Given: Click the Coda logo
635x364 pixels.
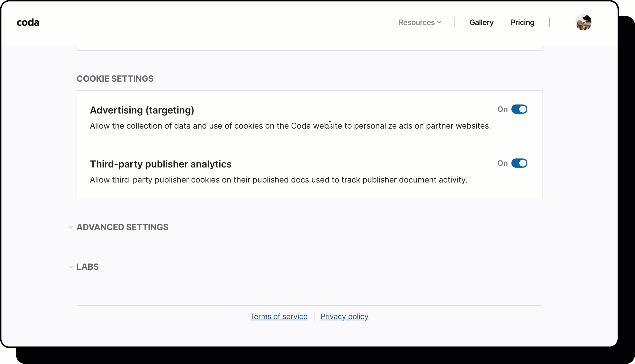Looking at the screenshot, I should pyautogui.click(x=28, y=22).
